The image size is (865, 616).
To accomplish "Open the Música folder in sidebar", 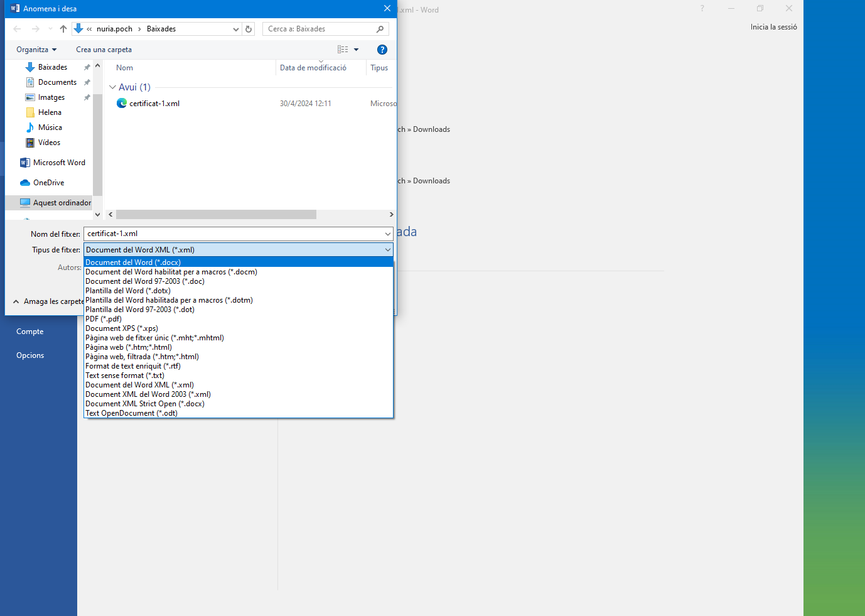I will point(50,127).
